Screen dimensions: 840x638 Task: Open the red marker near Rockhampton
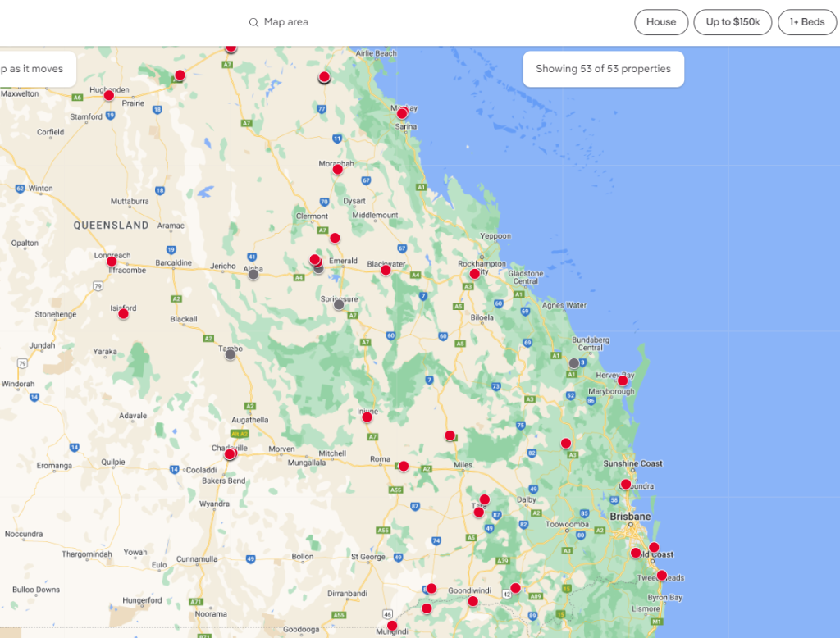(474, 274)
